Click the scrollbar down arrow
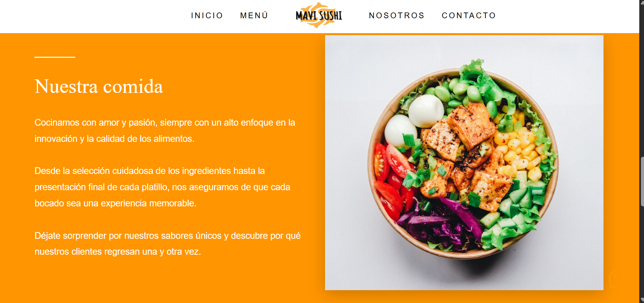This screenshot has height=303, width=644. click(x=642, y=300)
